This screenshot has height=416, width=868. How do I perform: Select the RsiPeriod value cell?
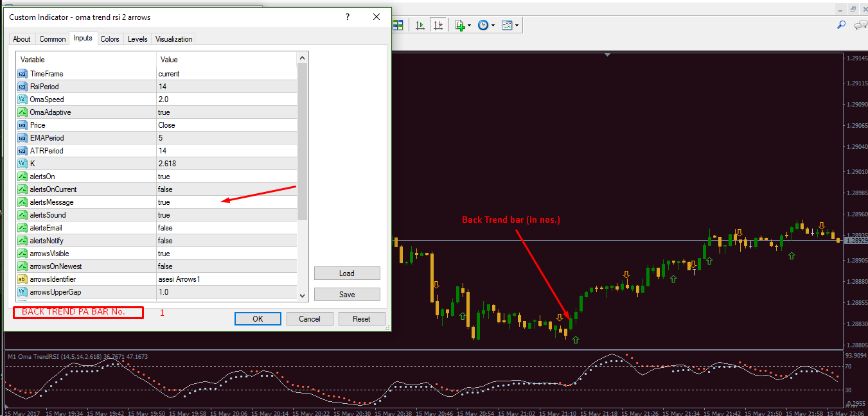(226, 87)
